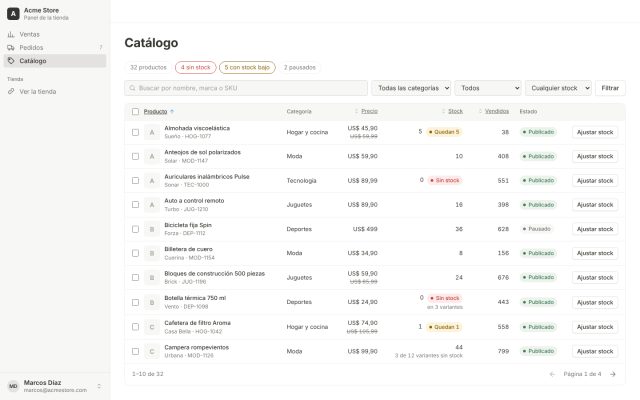Check the Almohada viscoelástica row checkbox
This screenshot has height=400, width=640.
pyautogui.click(x=136, y=132)
